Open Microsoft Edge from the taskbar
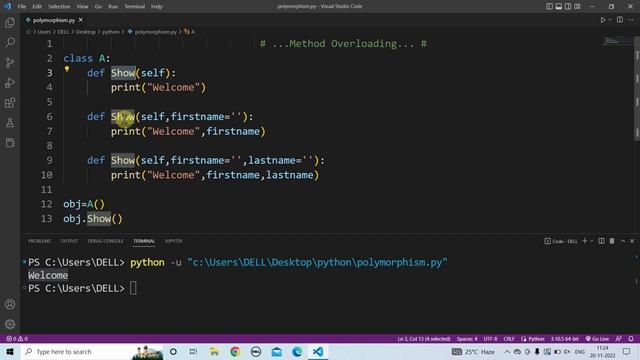This screenshot has width=640, height=360. click(297, 351)
